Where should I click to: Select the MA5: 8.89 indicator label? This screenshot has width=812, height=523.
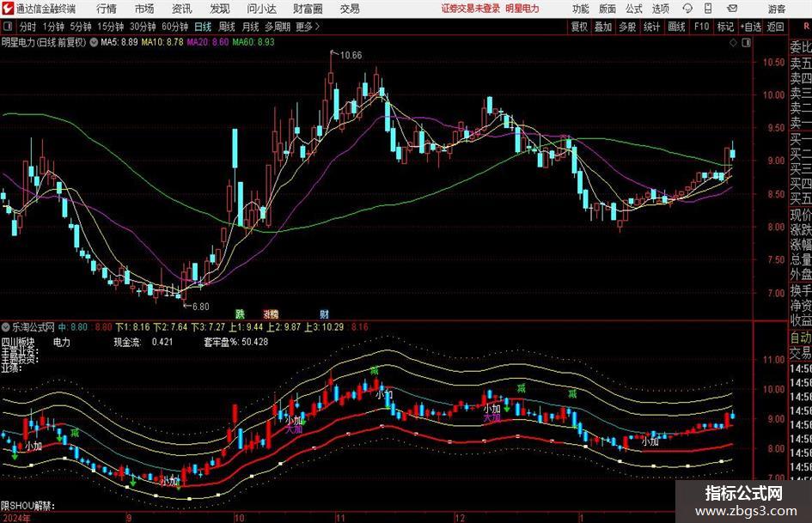119,42
